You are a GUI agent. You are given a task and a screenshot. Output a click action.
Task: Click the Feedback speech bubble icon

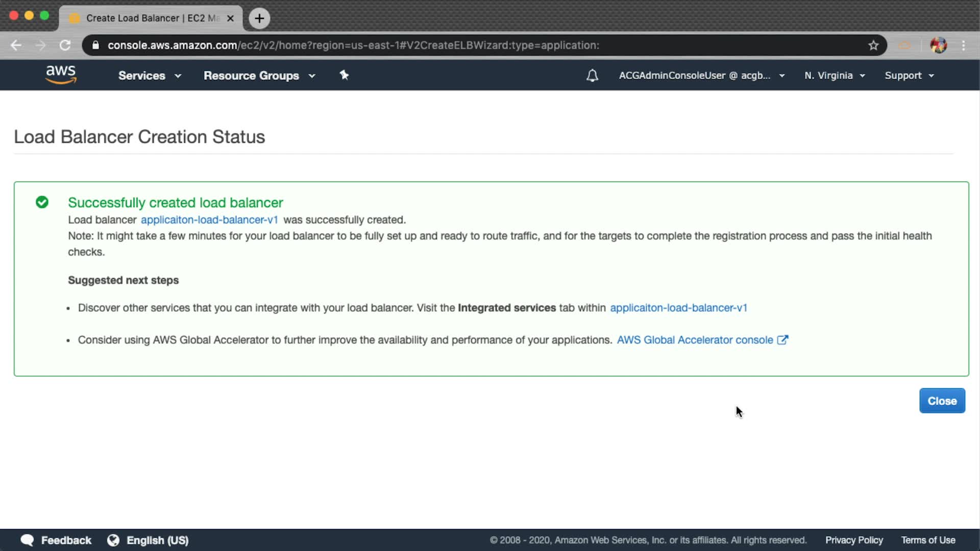pos(27,540)
